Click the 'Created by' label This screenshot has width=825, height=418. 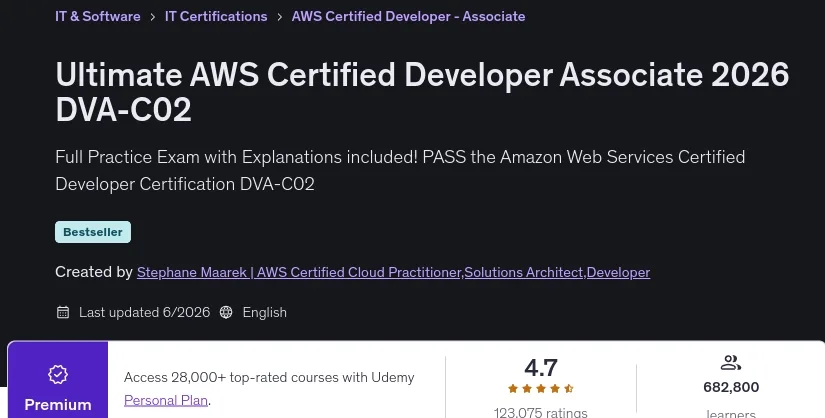pos(94,272)
